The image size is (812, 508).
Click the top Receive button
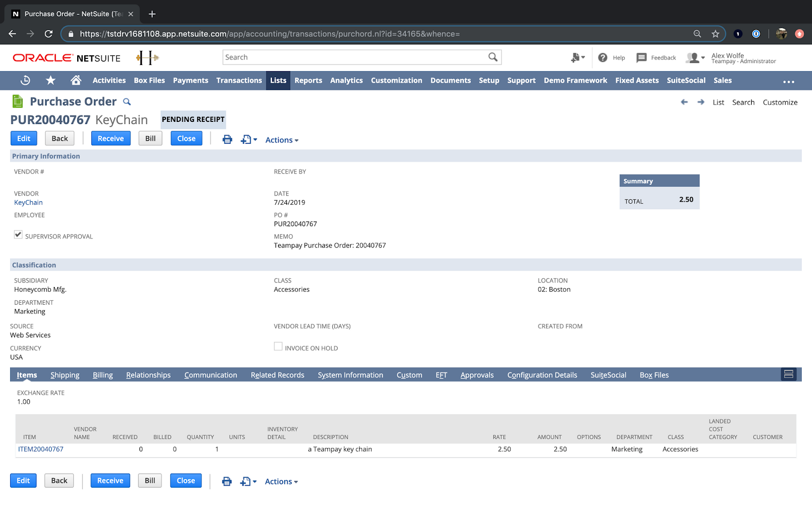click(x=111, y=138)
